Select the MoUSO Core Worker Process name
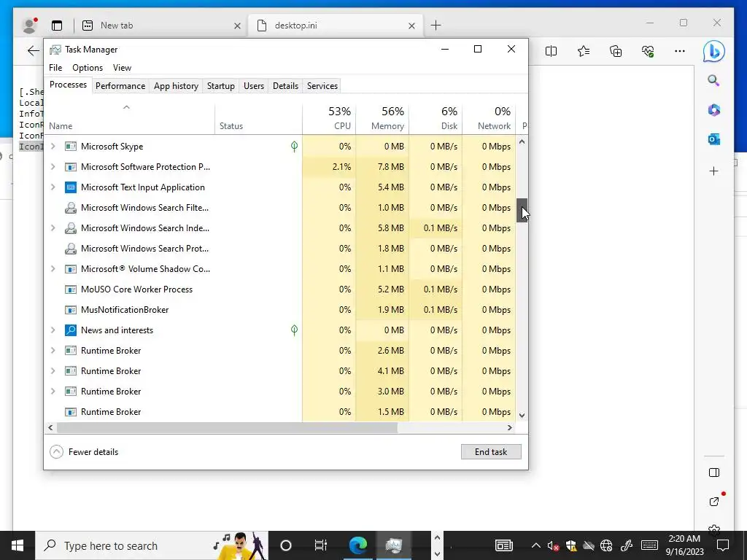 [136, 289]
